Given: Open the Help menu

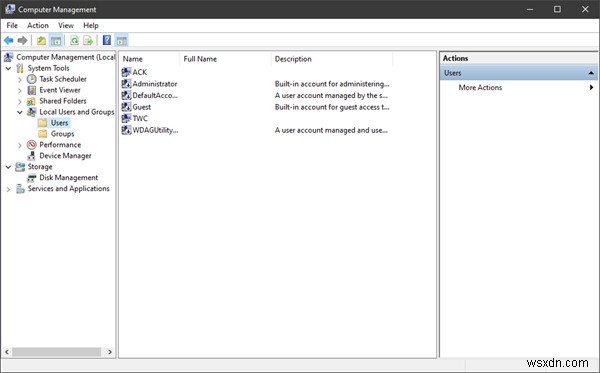Looking at the screenshot, I should (x=91, y=25).
